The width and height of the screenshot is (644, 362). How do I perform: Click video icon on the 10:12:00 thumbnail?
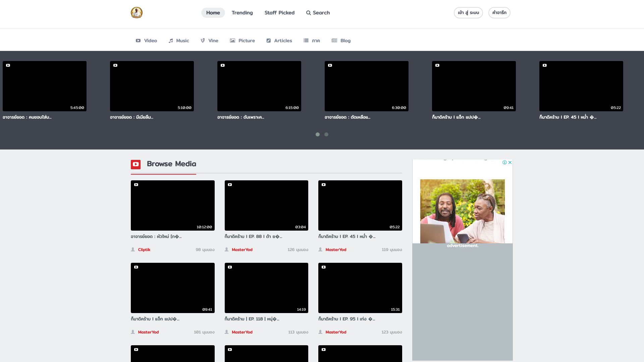click(136, 185)
